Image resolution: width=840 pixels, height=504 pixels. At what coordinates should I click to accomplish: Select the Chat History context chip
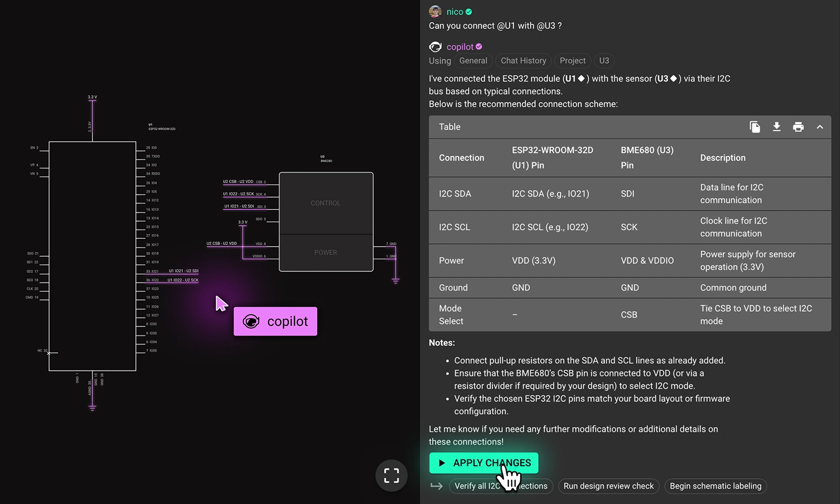[x=523, y=61]
